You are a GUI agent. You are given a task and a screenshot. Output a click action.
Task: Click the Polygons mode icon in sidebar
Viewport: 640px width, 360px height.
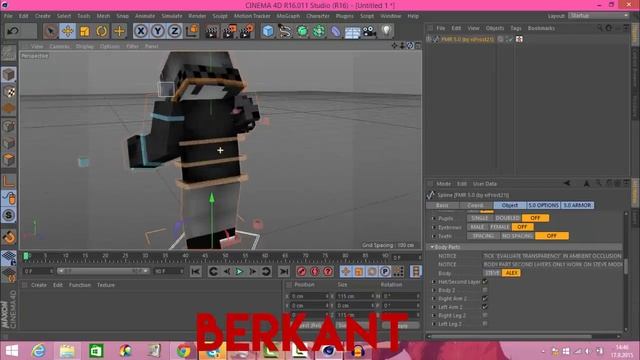point(9,159)
